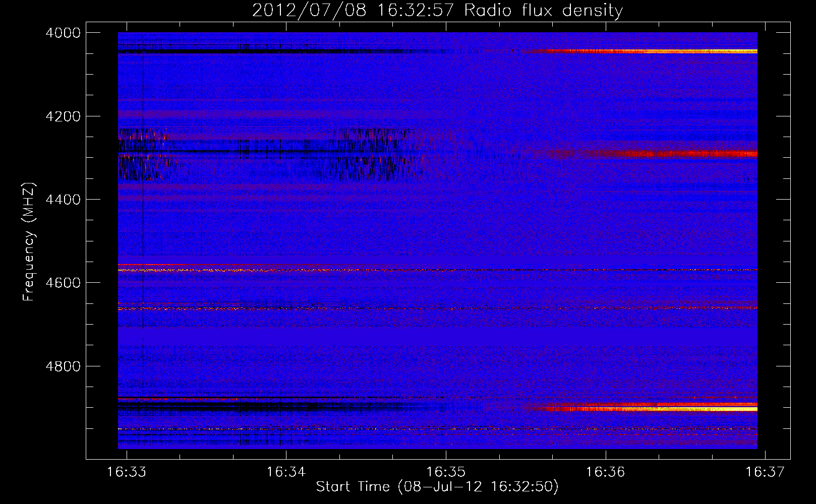Screen dimensions: 816x504
Task: Click the y-axis label 'Frequency (MHZ)'
Action: tap(29, 242)
